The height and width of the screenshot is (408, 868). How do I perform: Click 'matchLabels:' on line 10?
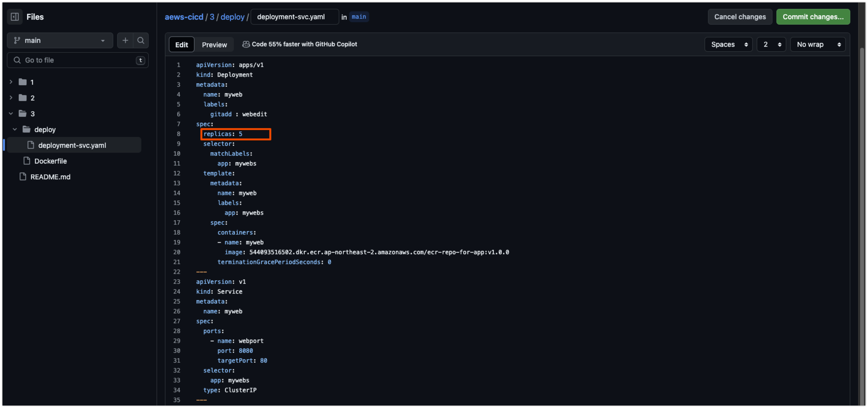pyautogui.click(x=231, y=153)
